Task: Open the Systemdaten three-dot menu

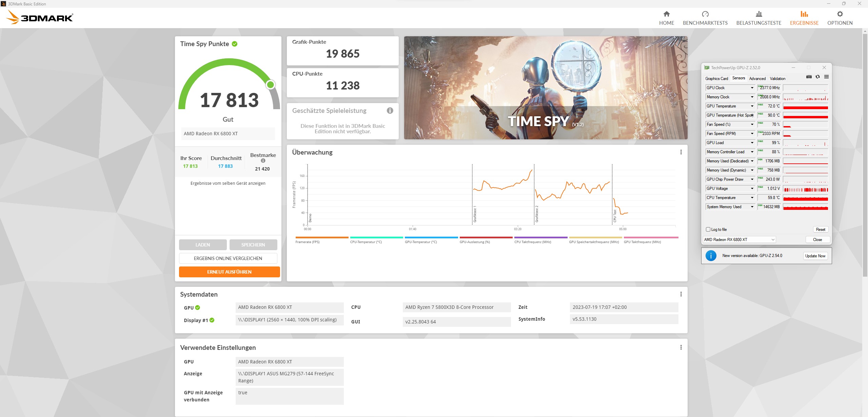Action: (x=681, y=294)
